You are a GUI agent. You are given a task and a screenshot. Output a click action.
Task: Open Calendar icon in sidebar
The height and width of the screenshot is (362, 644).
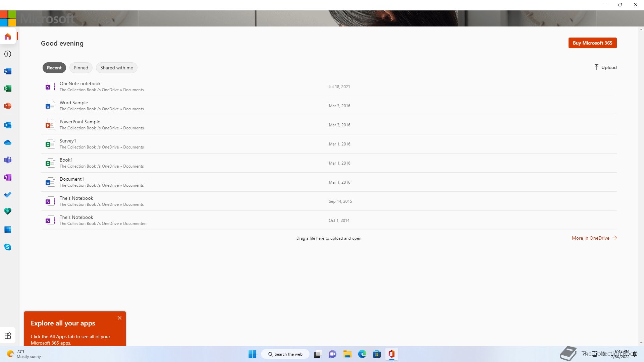8,230
